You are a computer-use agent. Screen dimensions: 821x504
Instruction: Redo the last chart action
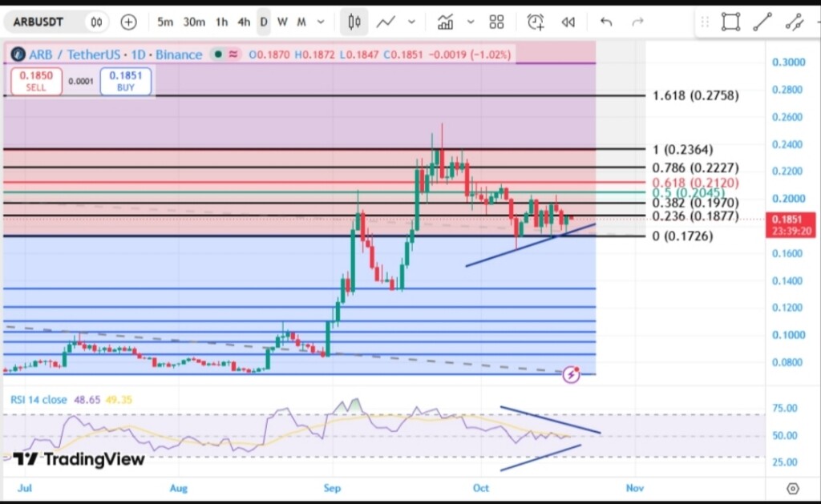pos(637,22)
